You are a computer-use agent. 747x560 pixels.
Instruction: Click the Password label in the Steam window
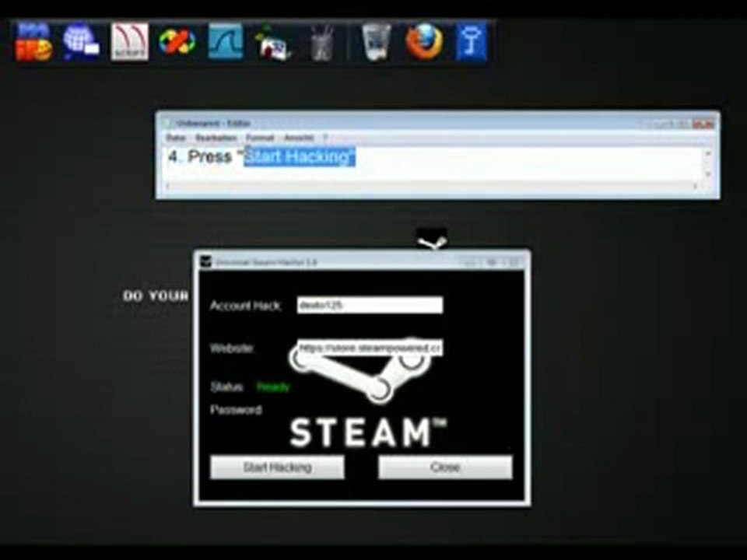coord(236,410)
